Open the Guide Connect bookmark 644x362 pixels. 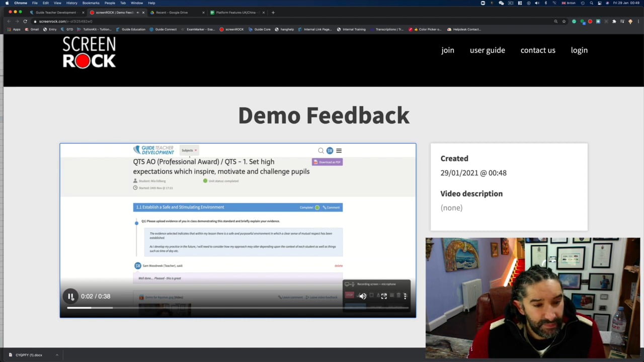tap(163, 29)
